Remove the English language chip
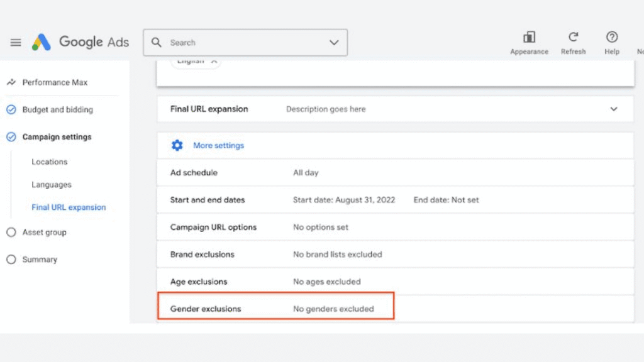The image size is (644, 362). tap(213, 60)
